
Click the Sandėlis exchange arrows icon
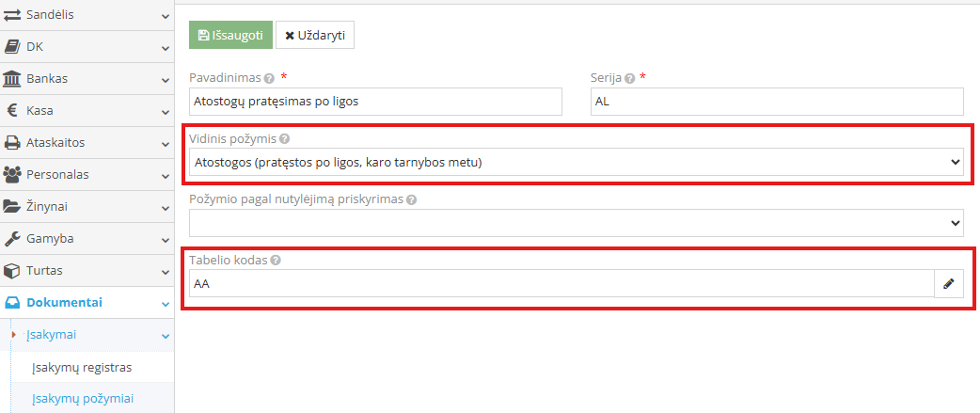(x=12, y=15)
